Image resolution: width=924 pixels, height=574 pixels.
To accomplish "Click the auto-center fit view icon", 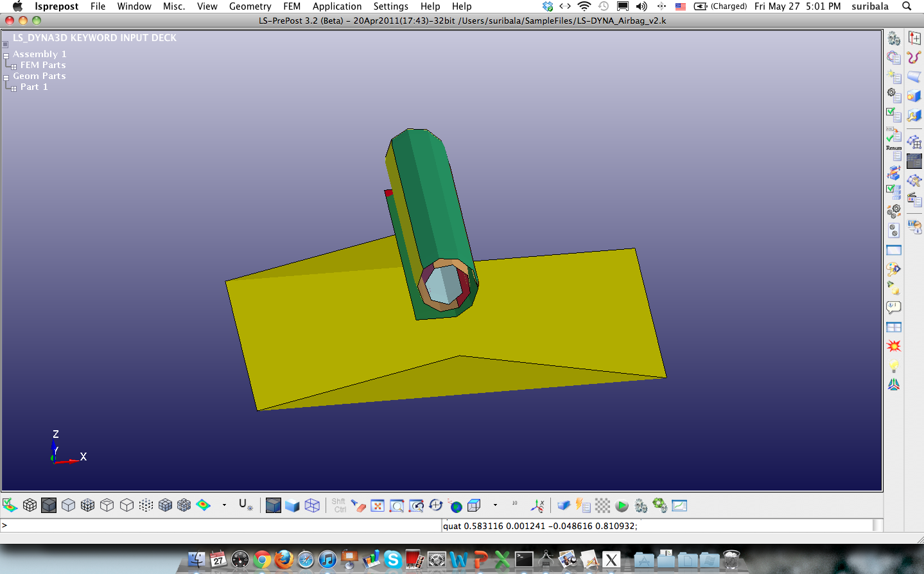I will click(x=378, y=506).
